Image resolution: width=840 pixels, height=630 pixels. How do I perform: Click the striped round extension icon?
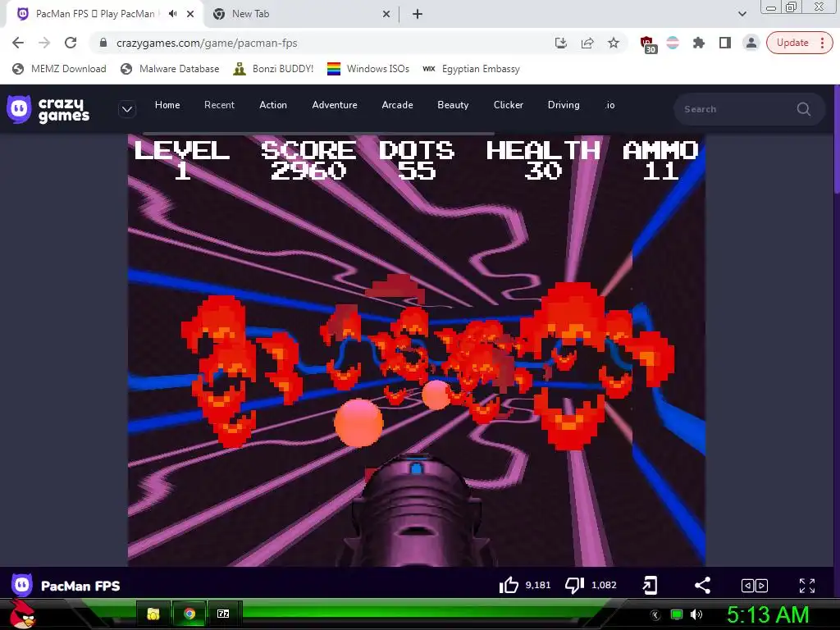pos(673,43)
